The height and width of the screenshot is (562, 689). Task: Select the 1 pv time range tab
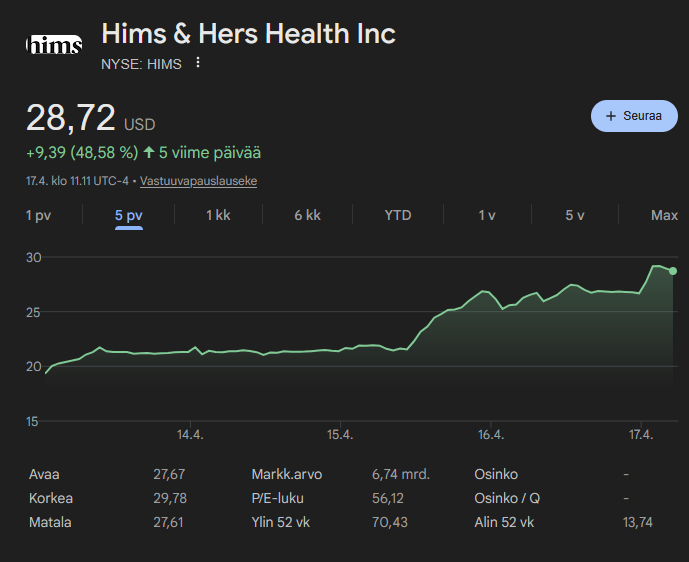coord(38,215)
